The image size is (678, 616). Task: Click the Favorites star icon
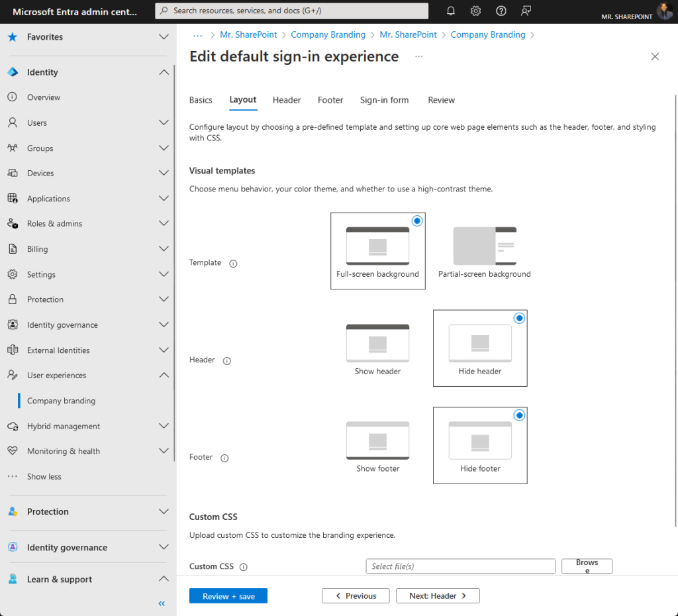pyautogui.click(x=13, y=37)
